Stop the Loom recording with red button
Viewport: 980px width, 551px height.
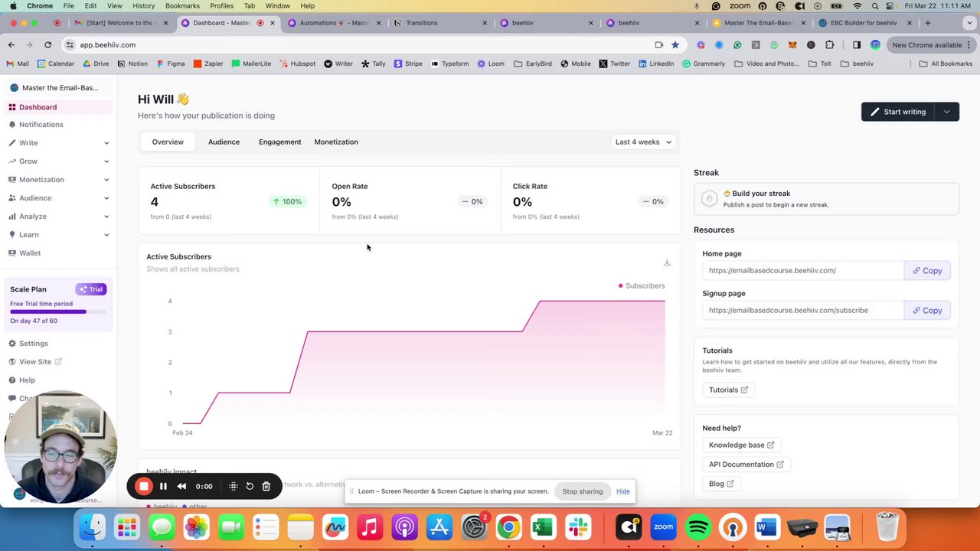(144, 486)
